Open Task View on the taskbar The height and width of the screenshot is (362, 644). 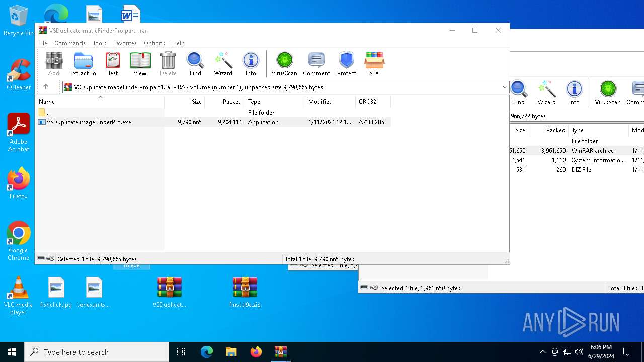[x=181, y=352]
